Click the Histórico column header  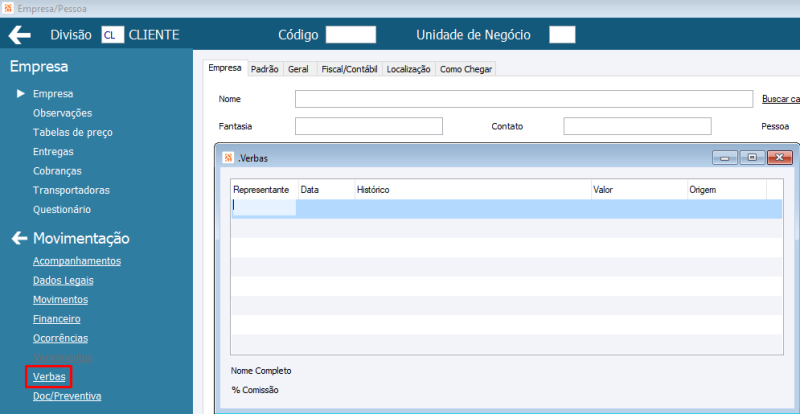473,190
